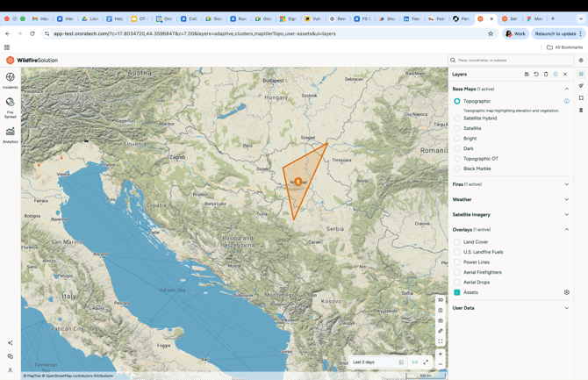Enable the Power Lines overlay
This screenshot has height=380, width=588.
(457, 262)
